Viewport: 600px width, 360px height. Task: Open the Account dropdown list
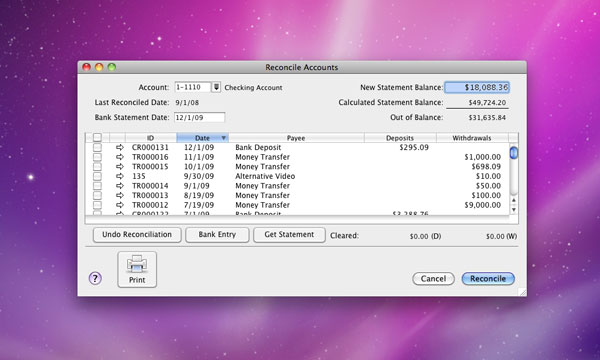pyautogui.click(x=216, y=87)
